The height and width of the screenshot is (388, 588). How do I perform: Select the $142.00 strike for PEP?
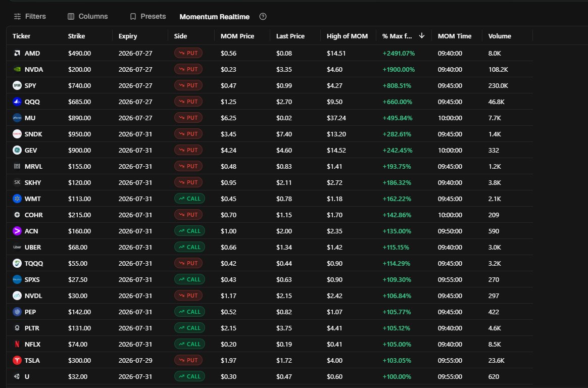79,312
